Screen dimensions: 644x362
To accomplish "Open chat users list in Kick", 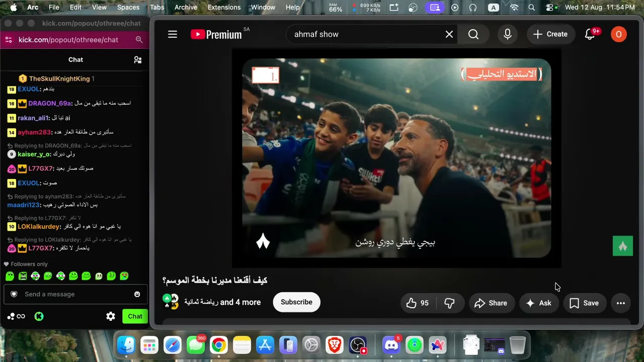I will tap(137, 59).
